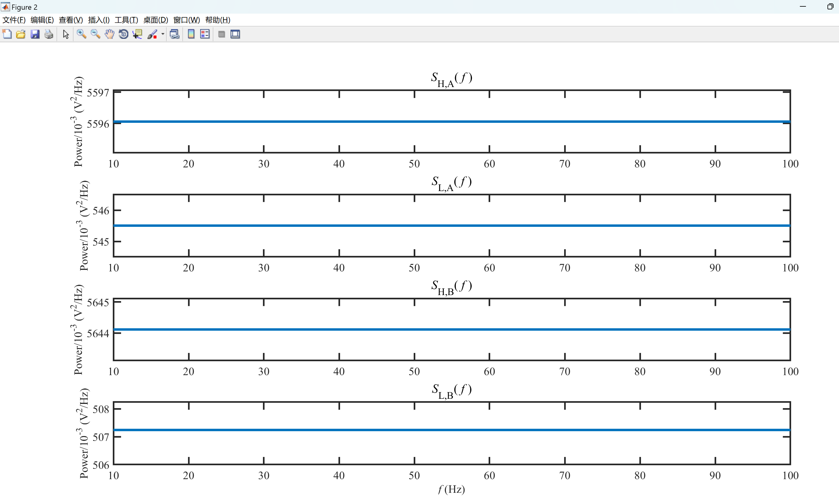Click the Hide Plot Tools icon
This screenshot has width=839, height=504.
tap(221, 34)
